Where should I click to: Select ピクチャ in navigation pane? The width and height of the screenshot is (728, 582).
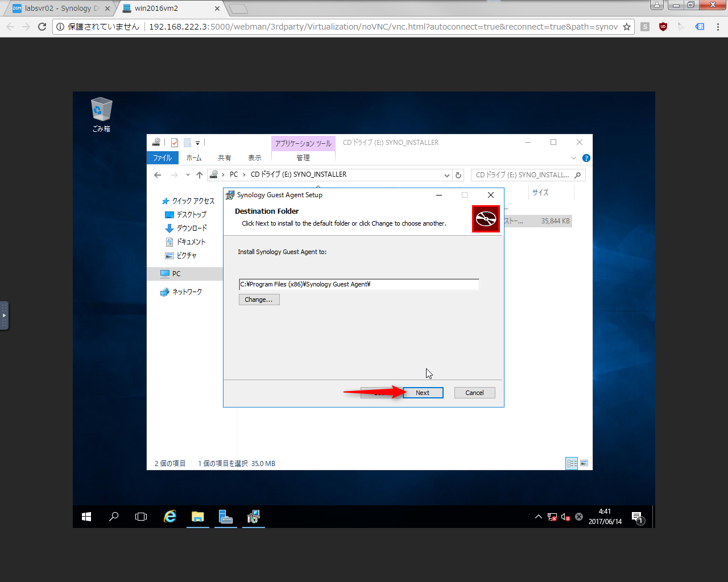pyautogui.click(x=181, y=256)
